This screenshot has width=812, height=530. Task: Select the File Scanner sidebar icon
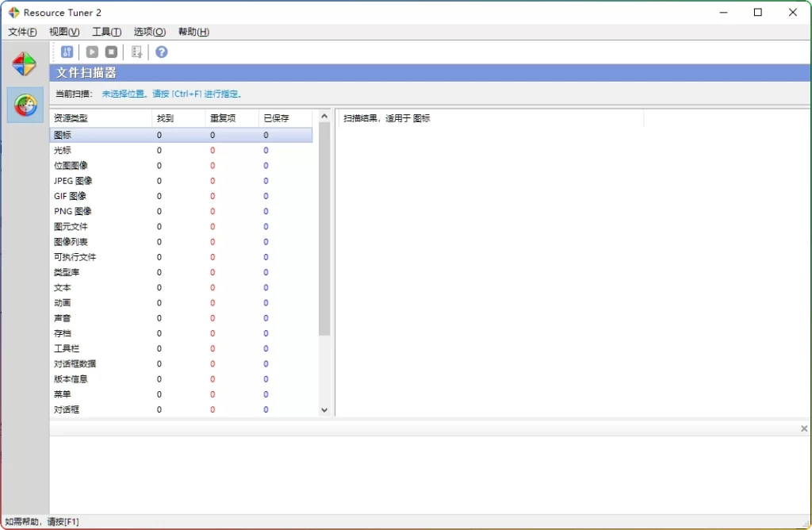(x=25, y=105)
